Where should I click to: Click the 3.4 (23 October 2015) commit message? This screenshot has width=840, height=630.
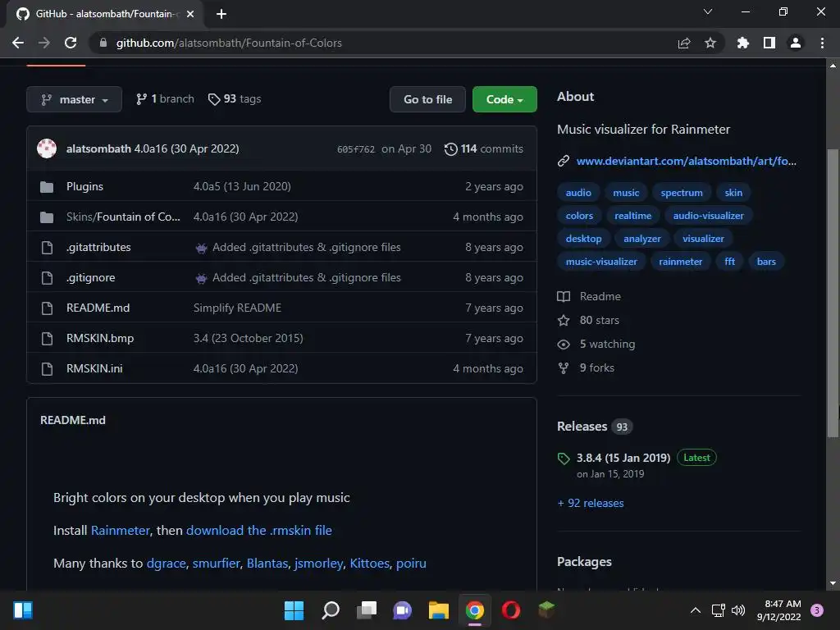pyautogui.click(x=248, y=338)
